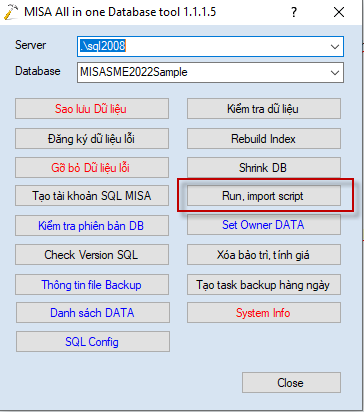Image resolution: width=364 pixels, height=412 pixels.
Task: Open Run, import script
Action: click(x=264, y=196)
